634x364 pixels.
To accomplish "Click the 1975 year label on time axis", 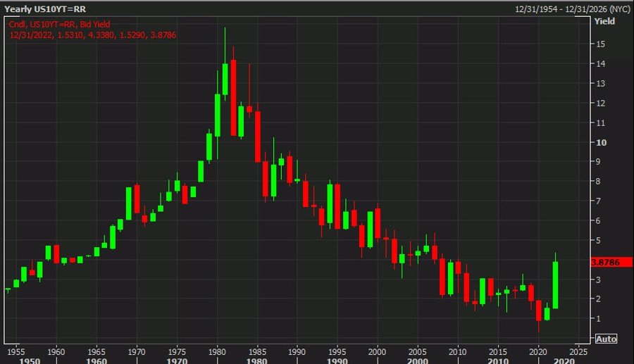I will click(177, 351).
